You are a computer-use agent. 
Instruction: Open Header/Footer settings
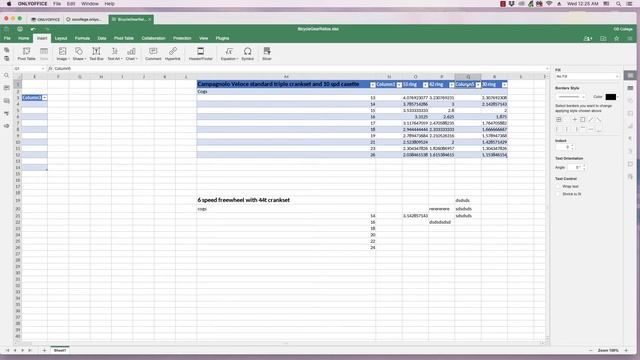(x=200, y=53)
